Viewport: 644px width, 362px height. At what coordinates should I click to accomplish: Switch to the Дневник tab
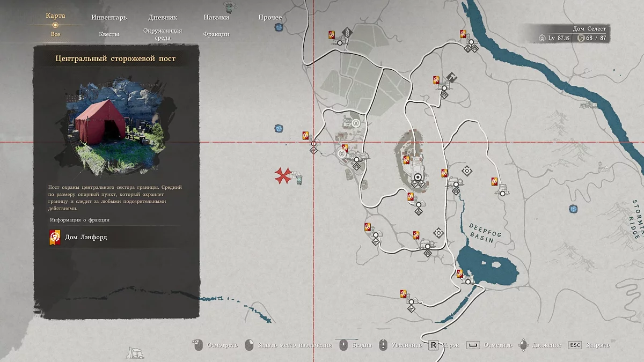click(162, 17)
